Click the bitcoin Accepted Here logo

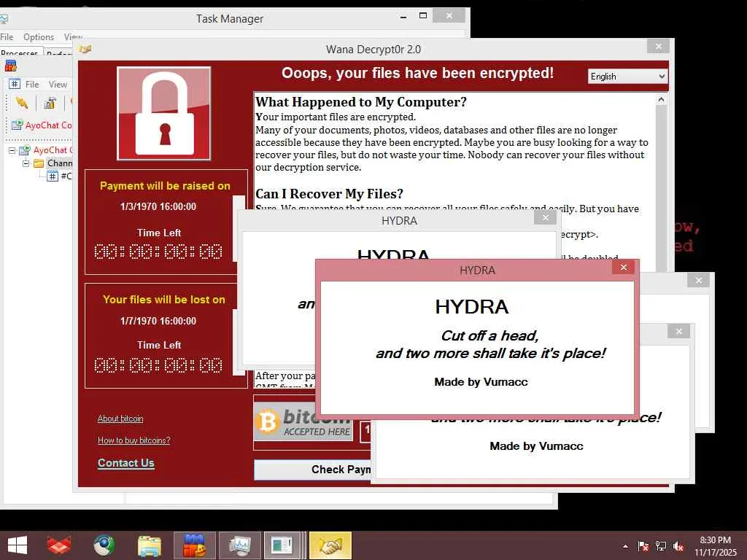click(303, 421)
